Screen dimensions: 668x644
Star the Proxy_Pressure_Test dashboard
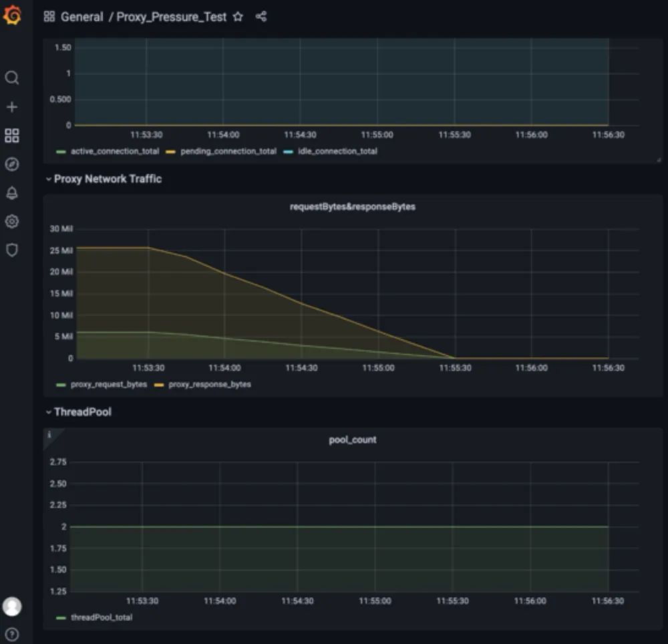[x=238, y=17]
